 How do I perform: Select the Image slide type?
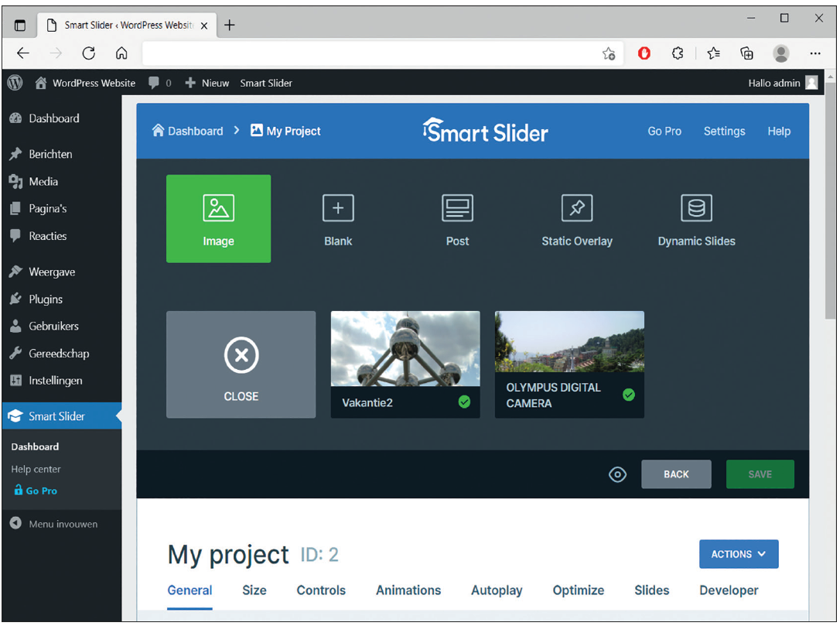coord(219,219)
